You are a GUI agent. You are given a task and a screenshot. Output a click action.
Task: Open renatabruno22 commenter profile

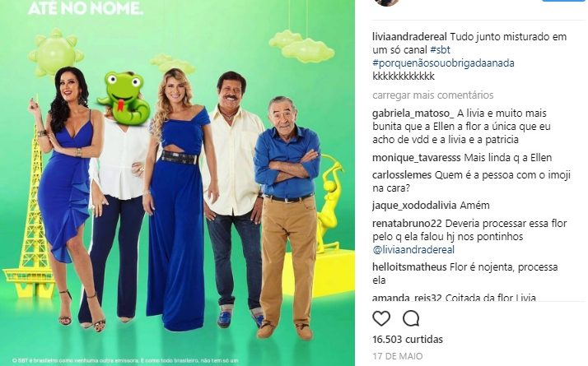tap(408, 224)
